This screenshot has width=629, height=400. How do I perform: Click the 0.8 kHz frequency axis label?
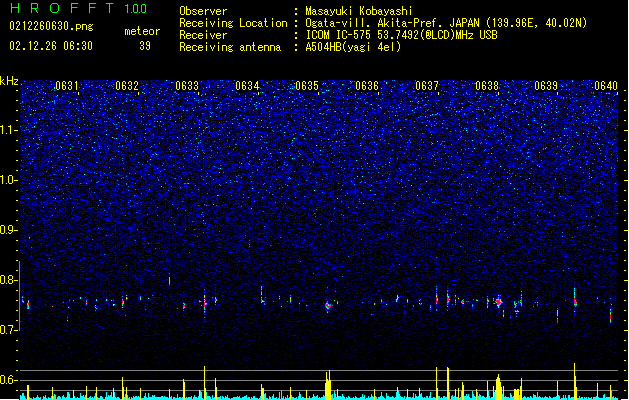9,280
